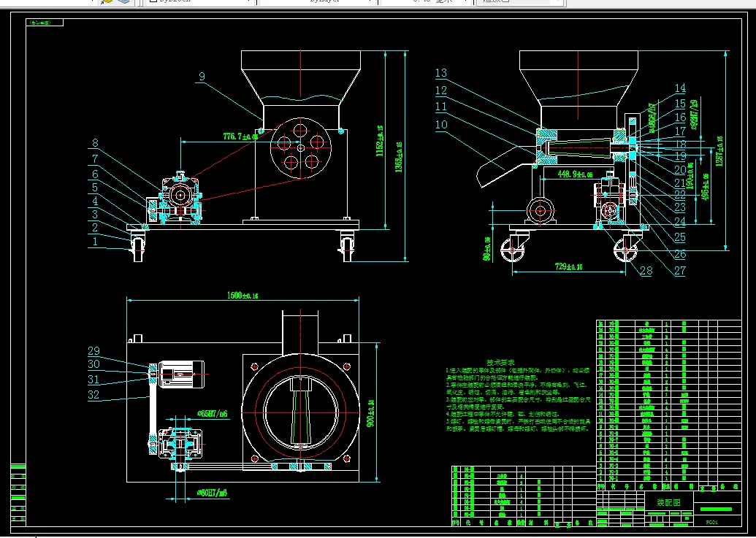Viewport: 756px width, 538px height.
Task: Click the 1287±0.15 vertical dimension
Action: [719, 151]
